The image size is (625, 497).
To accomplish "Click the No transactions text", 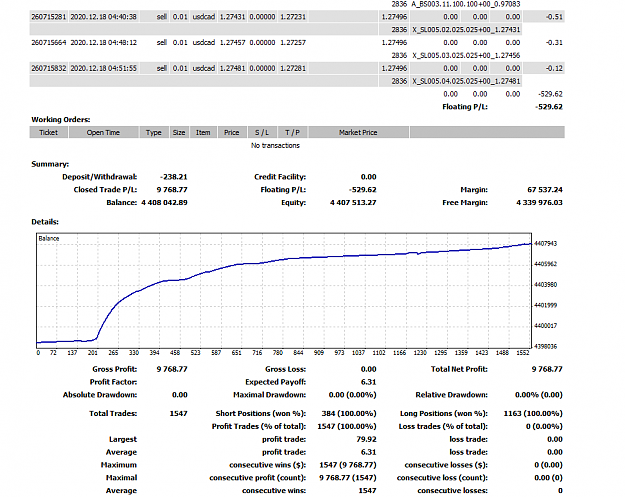I will (x=275, y=145).
